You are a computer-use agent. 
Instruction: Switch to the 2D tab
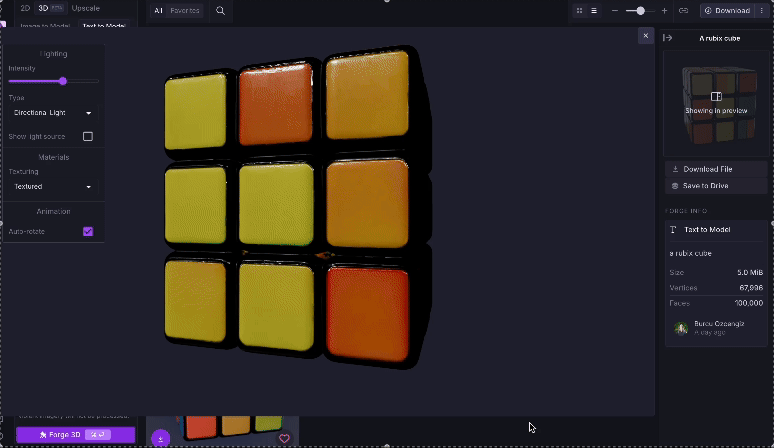click(x=25, y=8)
